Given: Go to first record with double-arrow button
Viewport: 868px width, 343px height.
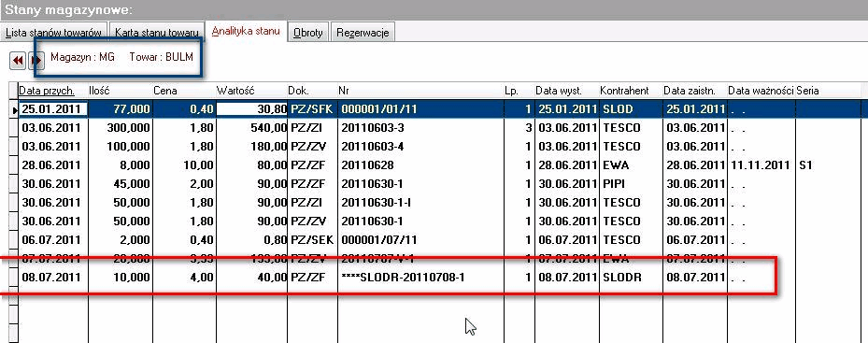Looking at the screenshot, I should click(18, 61).
